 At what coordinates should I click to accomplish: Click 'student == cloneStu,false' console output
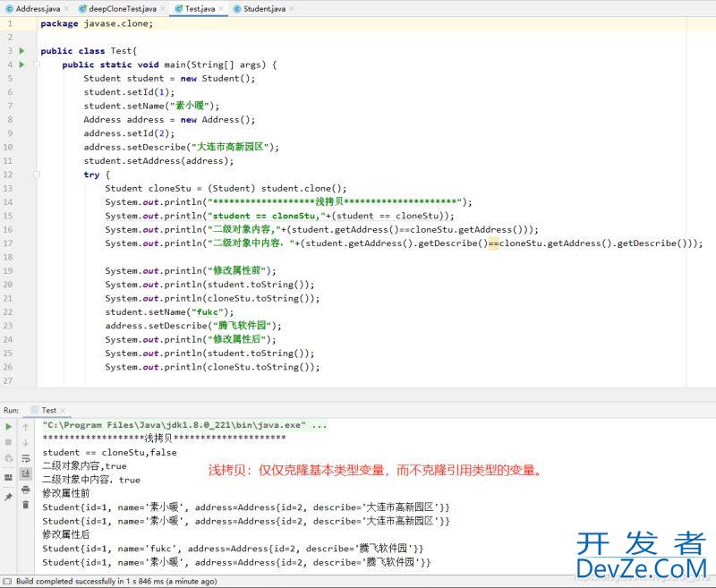coord(109,453)
